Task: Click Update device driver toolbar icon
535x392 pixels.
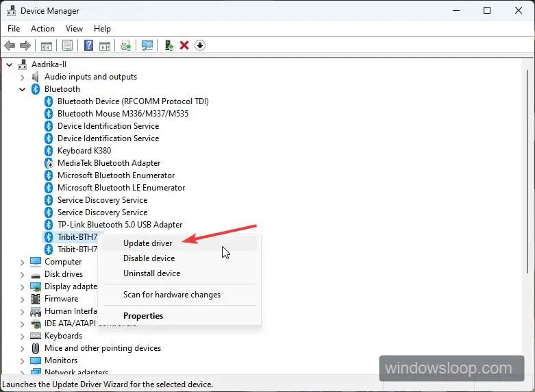Action: (x=169, y=45)
